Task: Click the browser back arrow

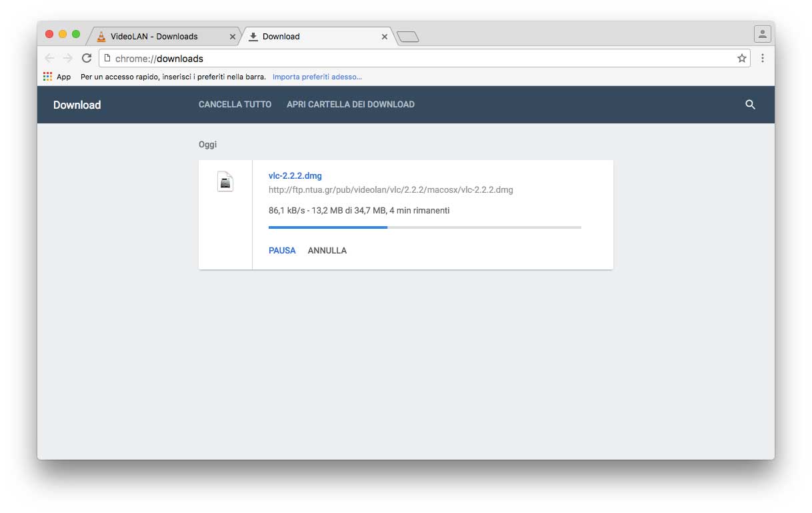Action: coord(49,58)
